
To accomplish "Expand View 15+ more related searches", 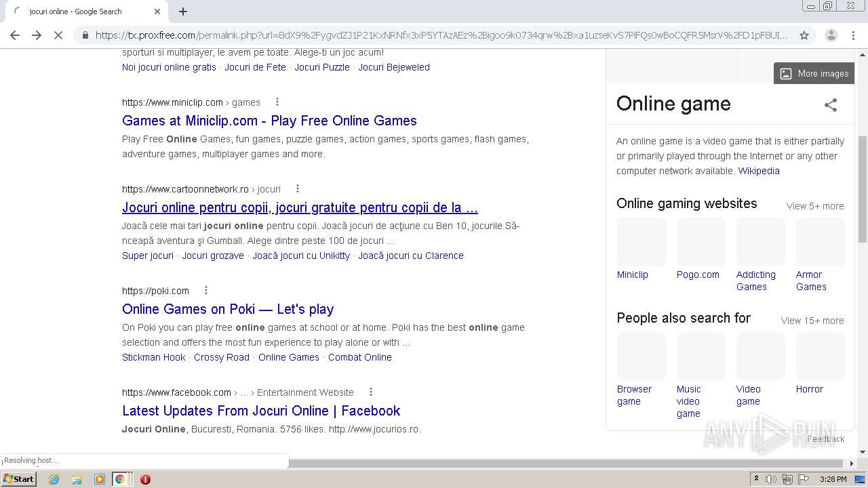I will [x=812, y=321].
